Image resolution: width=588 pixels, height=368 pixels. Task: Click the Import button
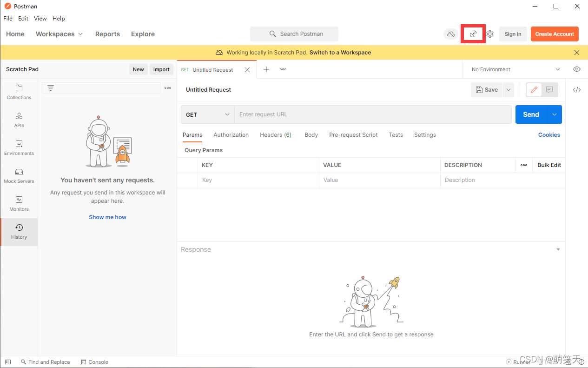pos(161,69)
